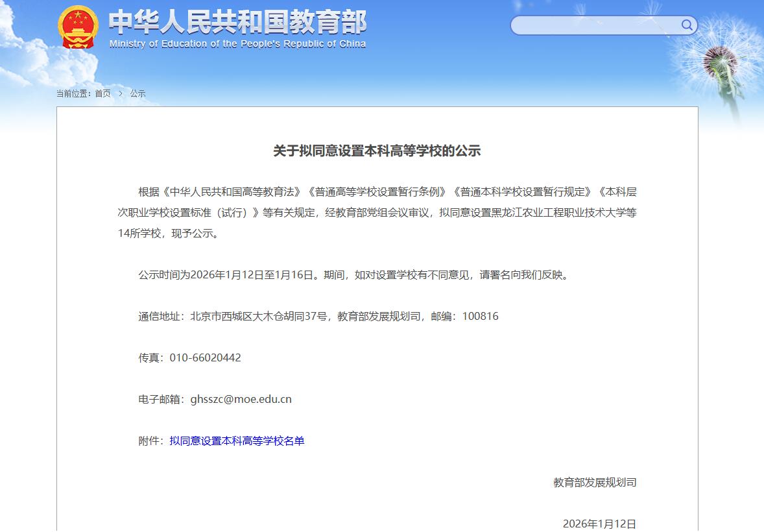Click the email address ghsszc@moe.edu.cn

tap(241, 400)
